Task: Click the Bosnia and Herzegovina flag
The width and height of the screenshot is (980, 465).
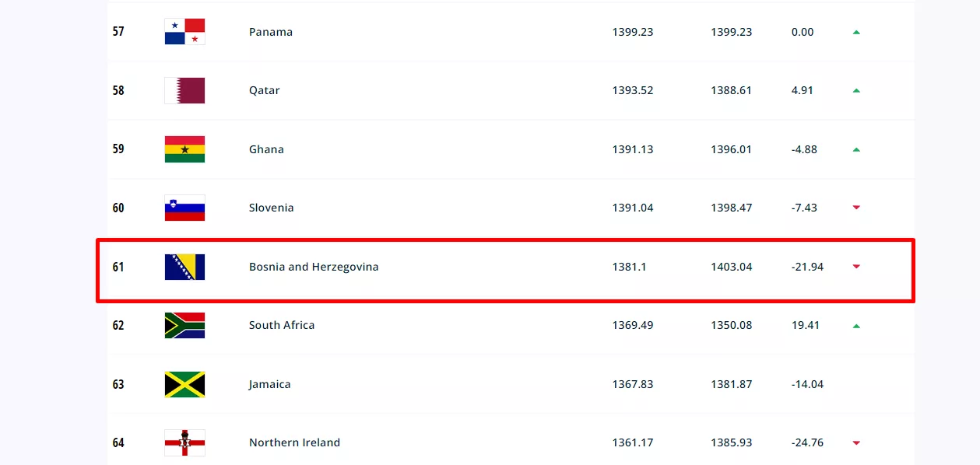Action: point(184,267)
